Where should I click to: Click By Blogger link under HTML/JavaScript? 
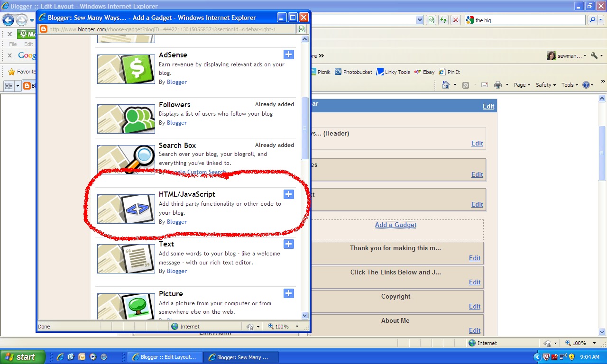point(177,222)
